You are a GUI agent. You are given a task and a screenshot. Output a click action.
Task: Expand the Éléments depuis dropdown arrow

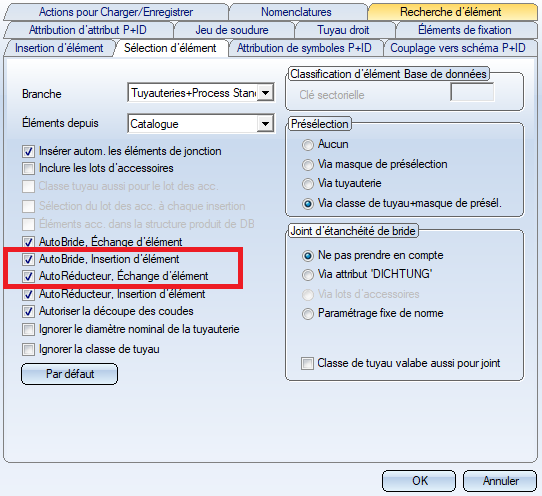point(265,124)
